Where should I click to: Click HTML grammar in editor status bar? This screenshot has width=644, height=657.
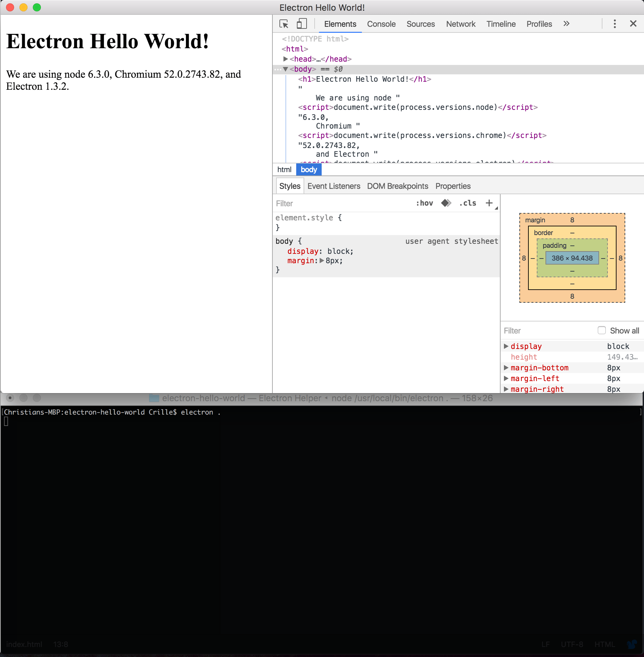click(605, 645)
